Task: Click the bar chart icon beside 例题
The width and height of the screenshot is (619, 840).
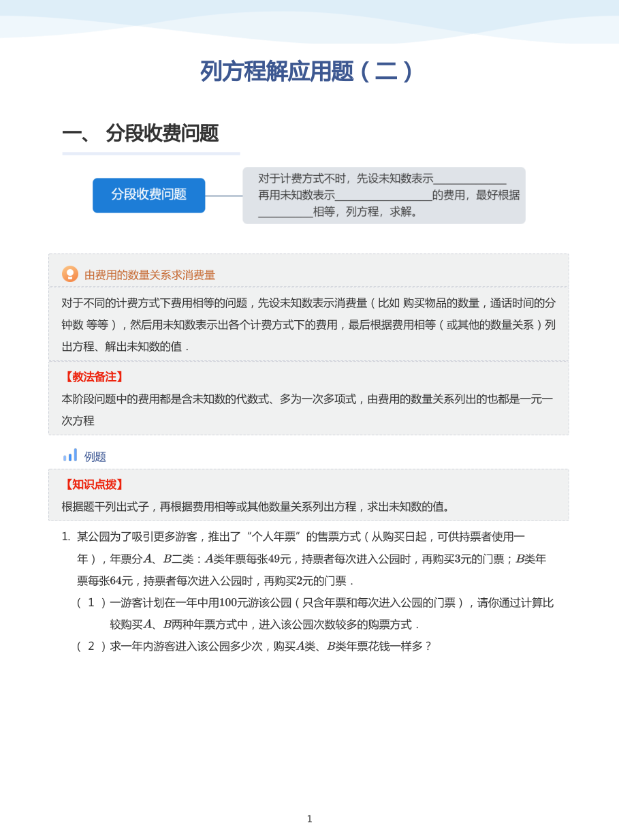Action: tap(70, 455)
